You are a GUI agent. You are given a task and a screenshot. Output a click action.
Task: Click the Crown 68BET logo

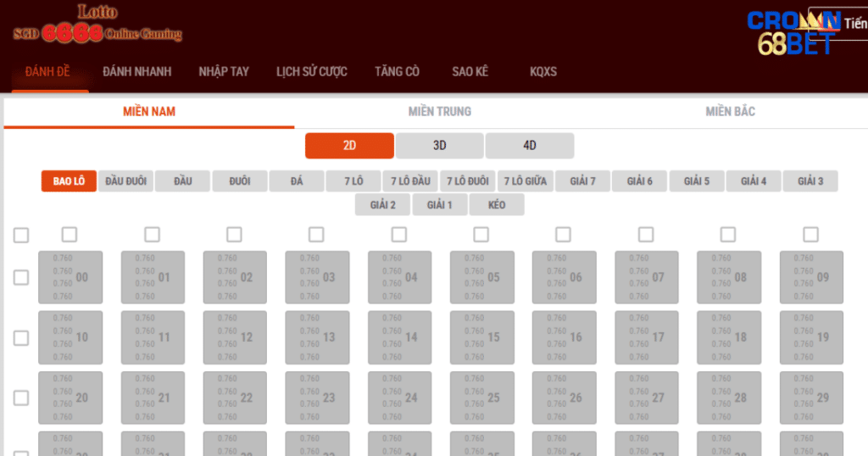click(793, 33)
